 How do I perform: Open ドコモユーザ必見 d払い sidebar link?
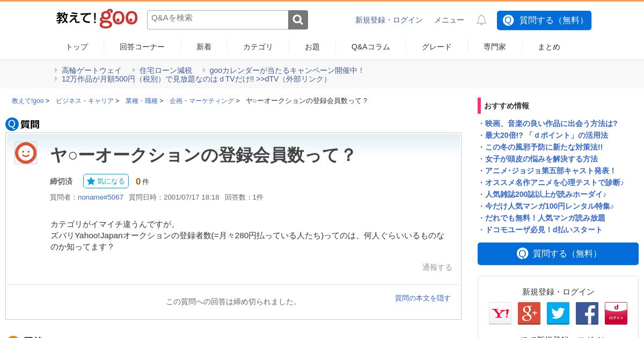coord(544,230)
